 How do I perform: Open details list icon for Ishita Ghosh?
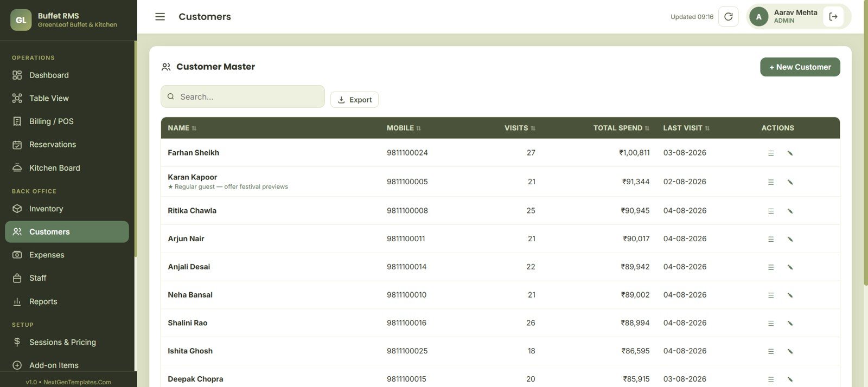771,352
